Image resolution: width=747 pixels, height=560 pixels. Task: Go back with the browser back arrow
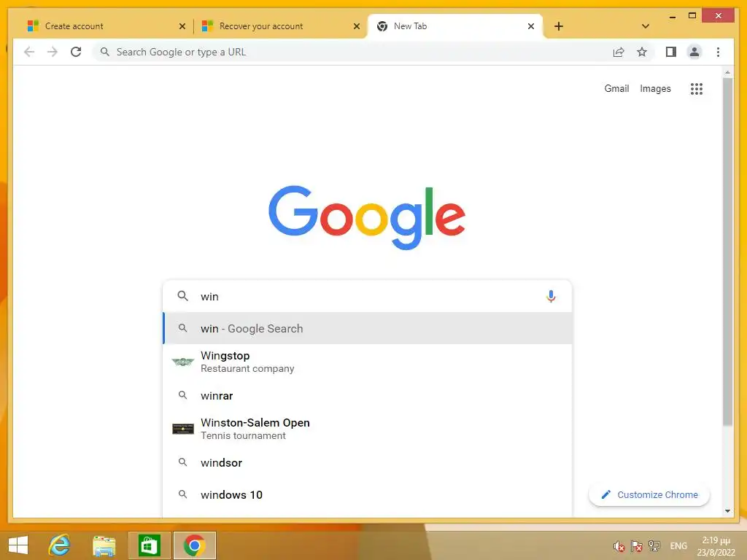coord(29,52)
